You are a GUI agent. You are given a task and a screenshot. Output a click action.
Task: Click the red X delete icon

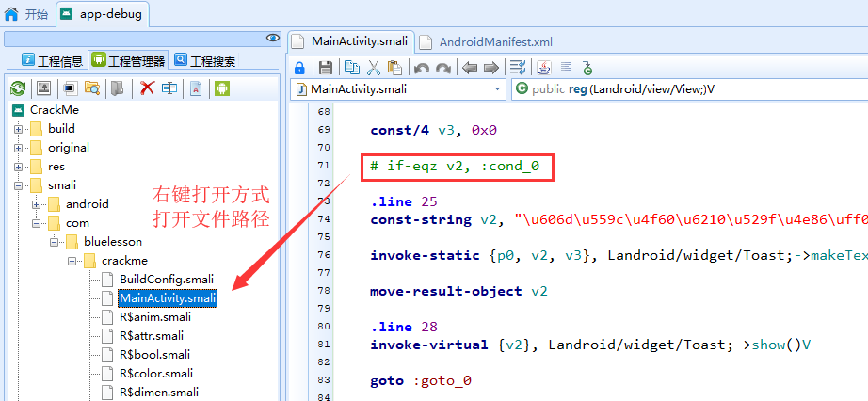click(147, 88)
